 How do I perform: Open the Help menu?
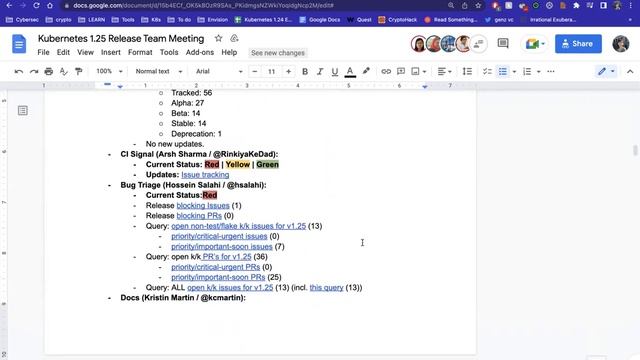(x=229, y=52)
